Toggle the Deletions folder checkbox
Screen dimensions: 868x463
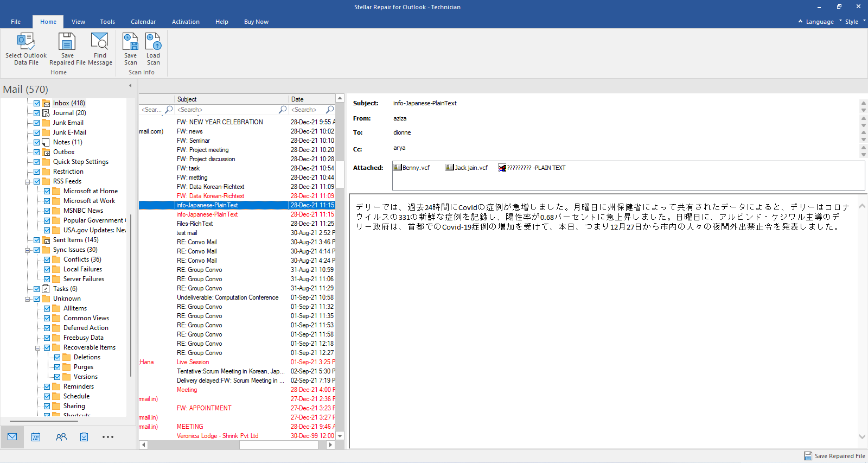point(58,357)
